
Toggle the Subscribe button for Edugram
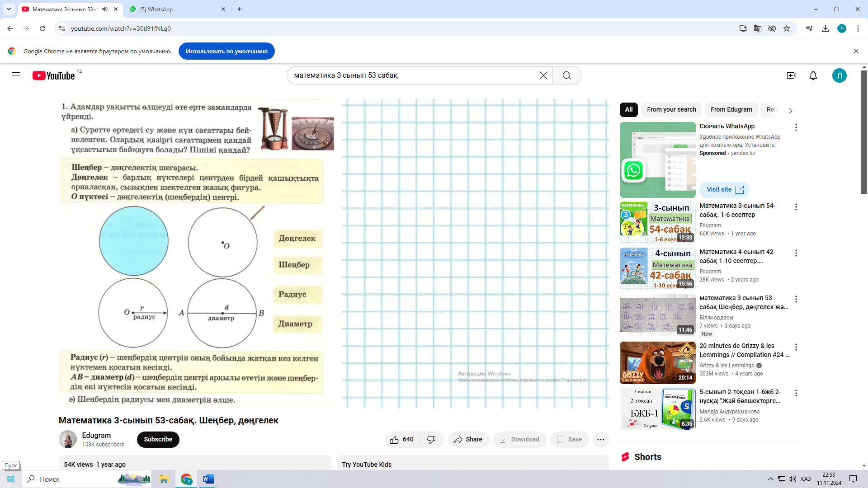(x=158, y=440)
